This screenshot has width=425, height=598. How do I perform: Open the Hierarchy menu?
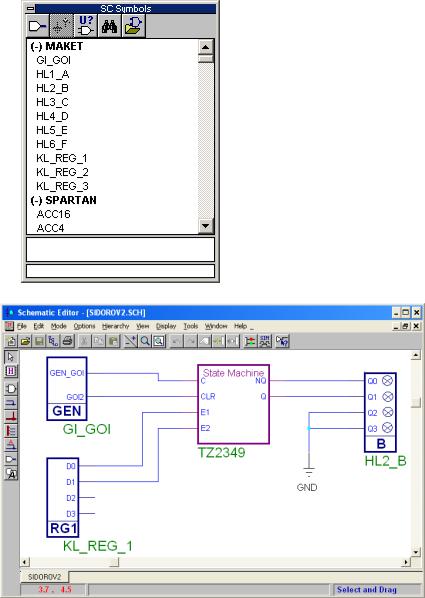click(x=116, y=326)
